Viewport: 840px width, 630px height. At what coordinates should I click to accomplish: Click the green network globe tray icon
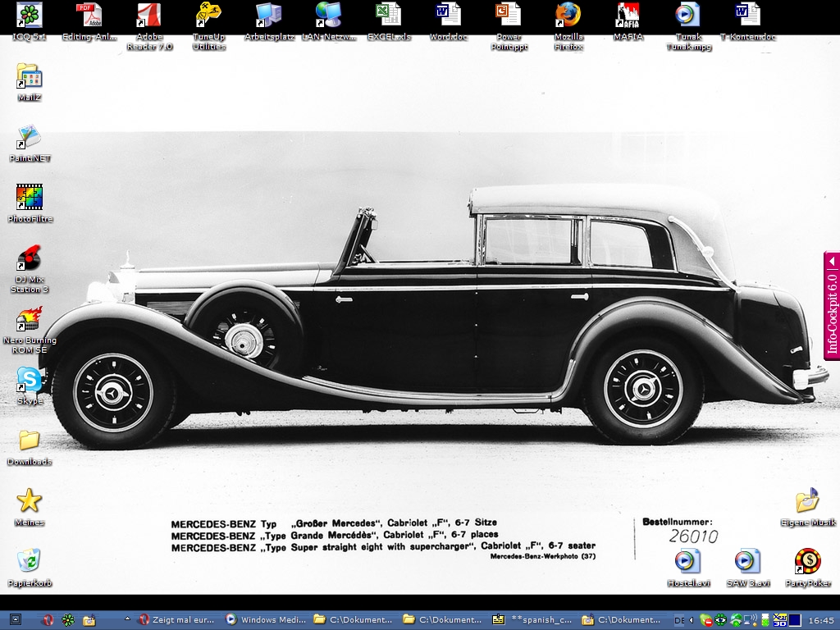pos(736,620)
